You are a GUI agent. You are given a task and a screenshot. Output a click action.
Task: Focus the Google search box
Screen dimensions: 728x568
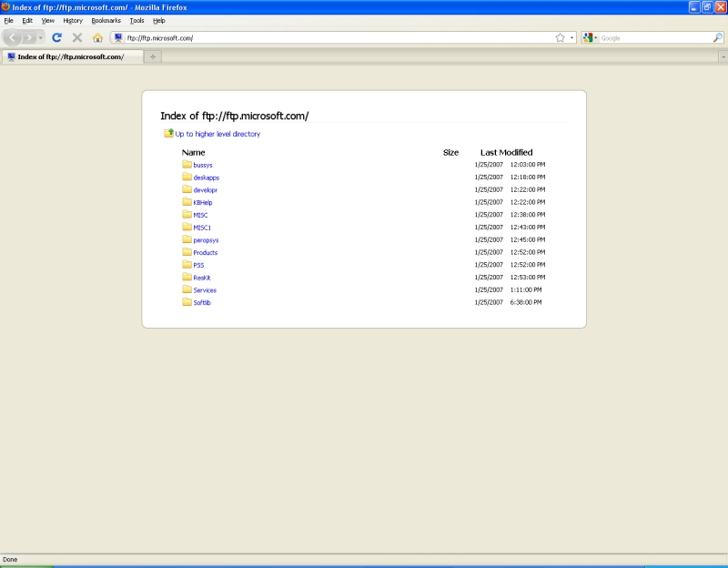pyautogui.click(x=655, y=38)
